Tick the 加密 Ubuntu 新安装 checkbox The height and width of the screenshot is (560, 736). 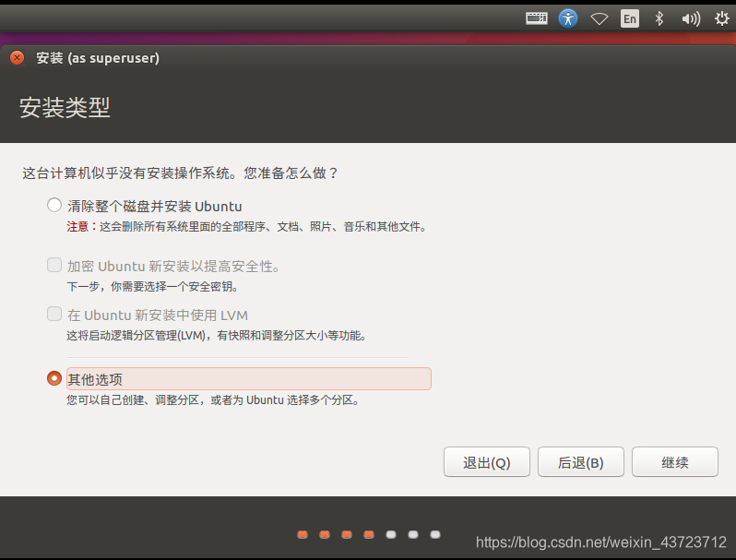[54, 265]
